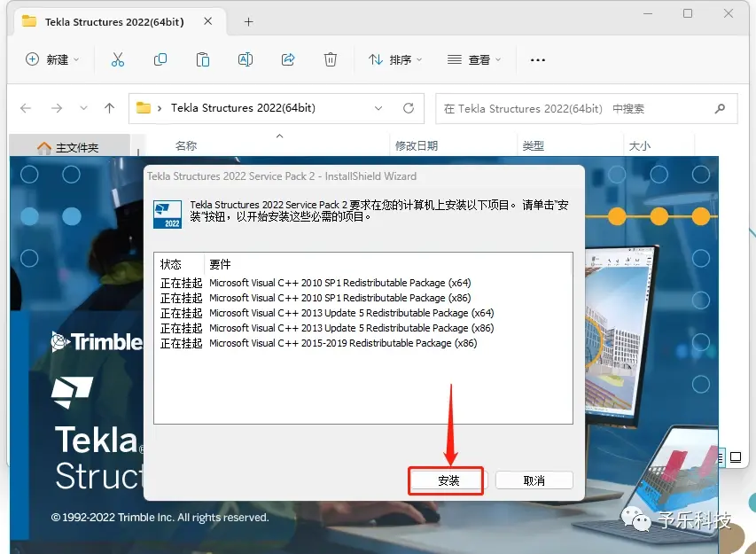Focus the search box for Tekla Structures folder
Screen dimensions: 756x554
[x=587, y=108]
